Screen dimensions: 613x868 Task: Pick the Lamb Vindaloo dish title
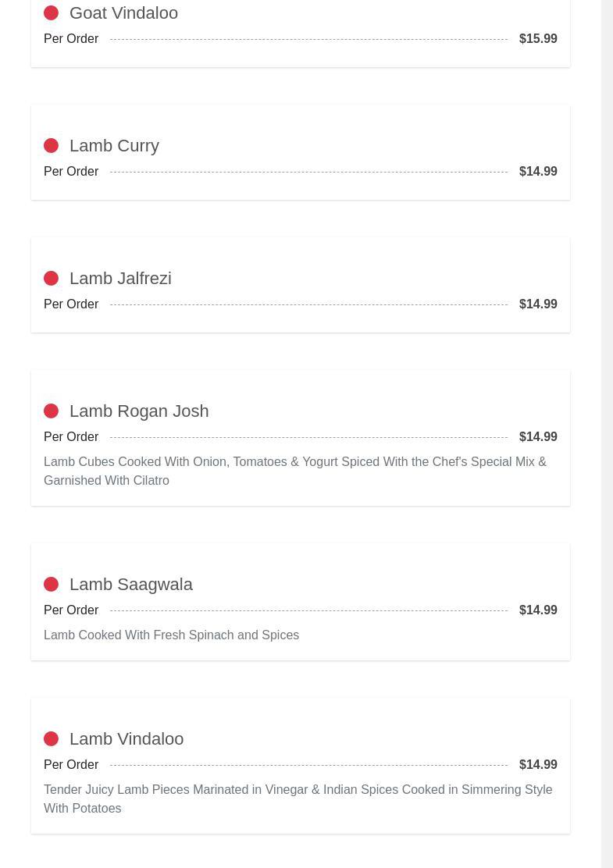[127, 739]
